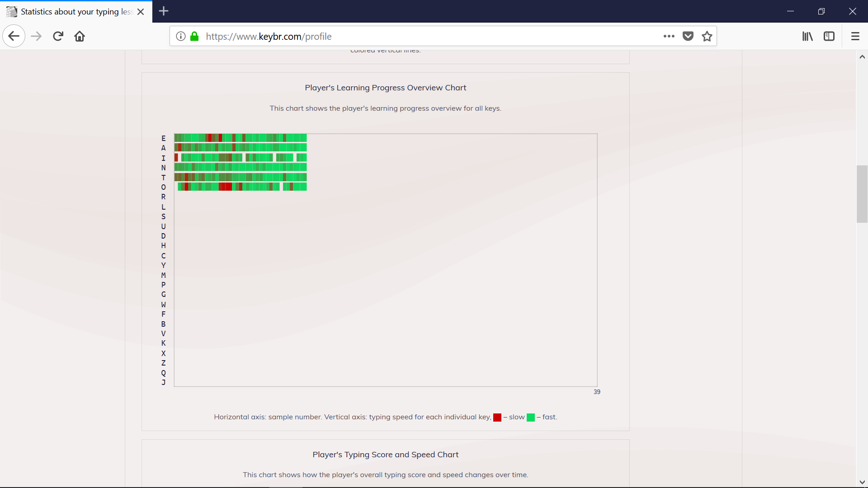Image resolution: width=868 pixels, height=488 pixels.
Task: Open page actions three-dot menu
Action: pos(669,36)
